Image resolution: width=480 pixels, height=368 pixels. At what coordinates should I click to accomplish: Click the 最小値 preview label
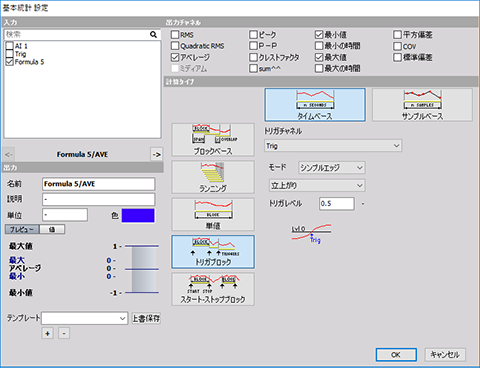(x=21, y=293)
